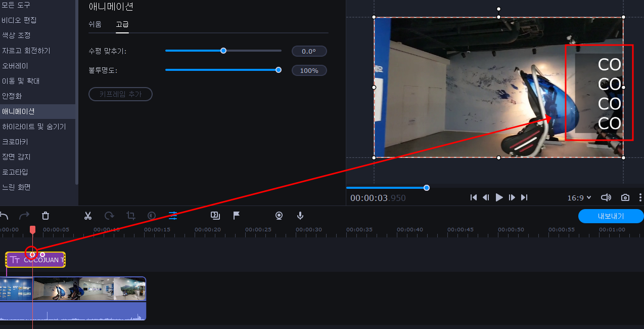Image resolution: width=644 pixels, height=329 pixels.
Task: Click the 내보내기 export button
Action: pos(611,216)
